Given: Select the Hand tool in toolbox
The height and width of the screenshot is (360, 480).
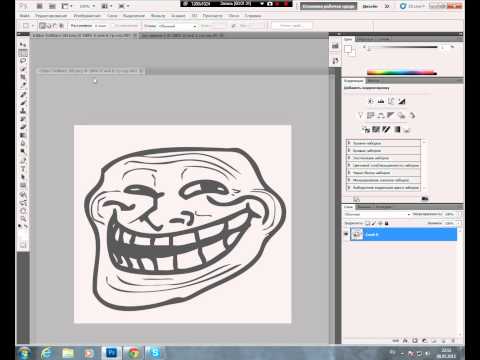Looking at the screenshot, I should coord(23,211).
